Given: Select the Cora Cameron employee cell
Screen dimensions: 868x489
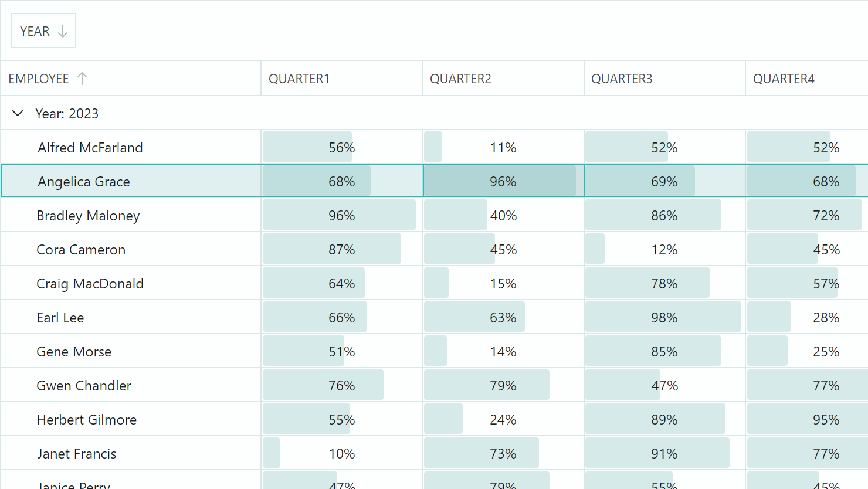Looking at the screenshot, I should (x=81, y=250).
